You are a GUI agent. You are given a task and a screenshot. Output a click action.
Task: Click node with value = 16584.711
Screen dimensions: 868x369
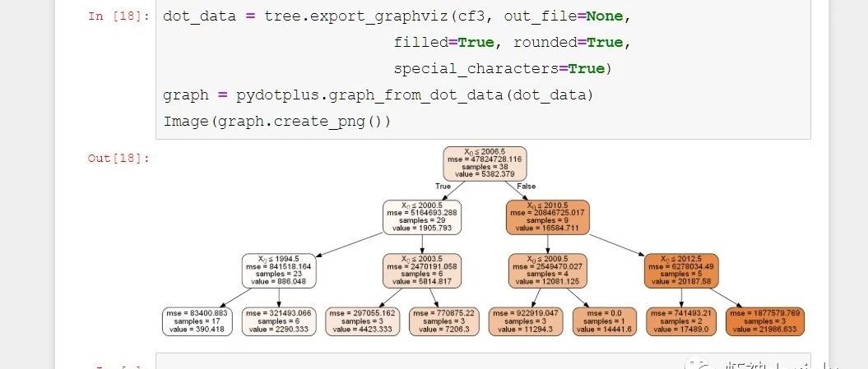pyautogui.click(x=547, y=217)
